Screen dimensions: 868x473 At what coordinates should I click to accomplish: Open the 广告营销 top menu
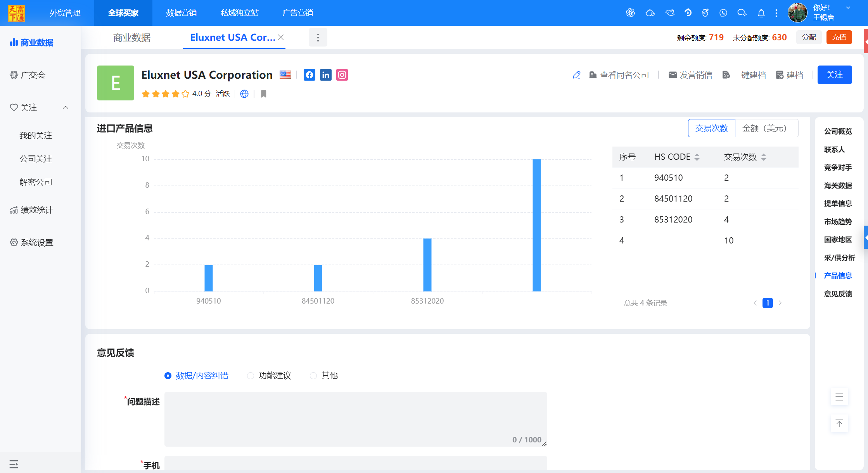coord(298,13)
